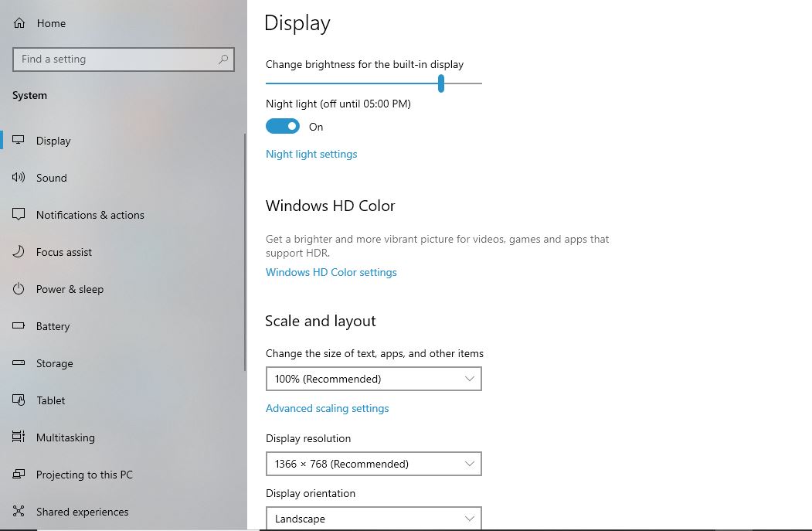Select the Display icon in sidebar
The width and height of the screenshot is (812, 531).
18,140
